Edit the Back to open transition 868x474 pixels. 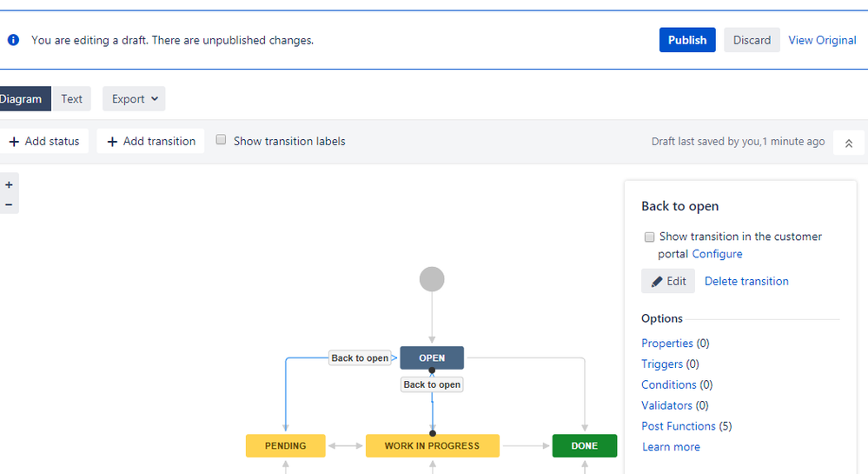tap(668, 281)
